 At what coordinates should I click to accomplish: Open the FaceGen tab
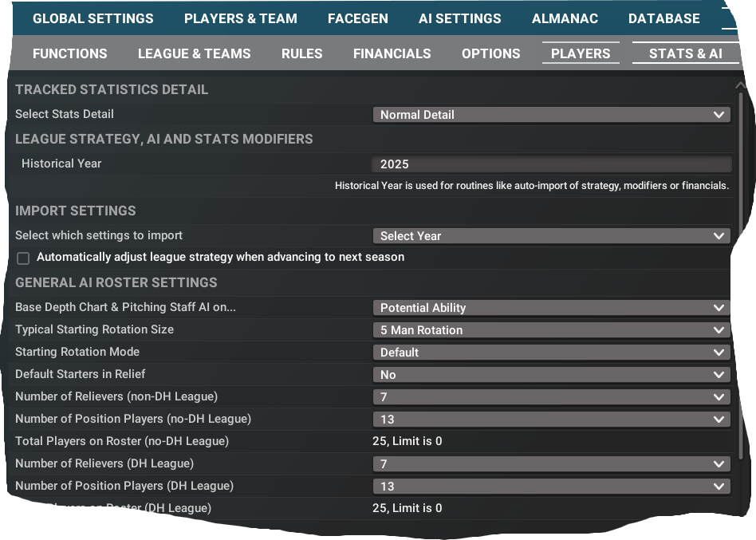(357, 18)
